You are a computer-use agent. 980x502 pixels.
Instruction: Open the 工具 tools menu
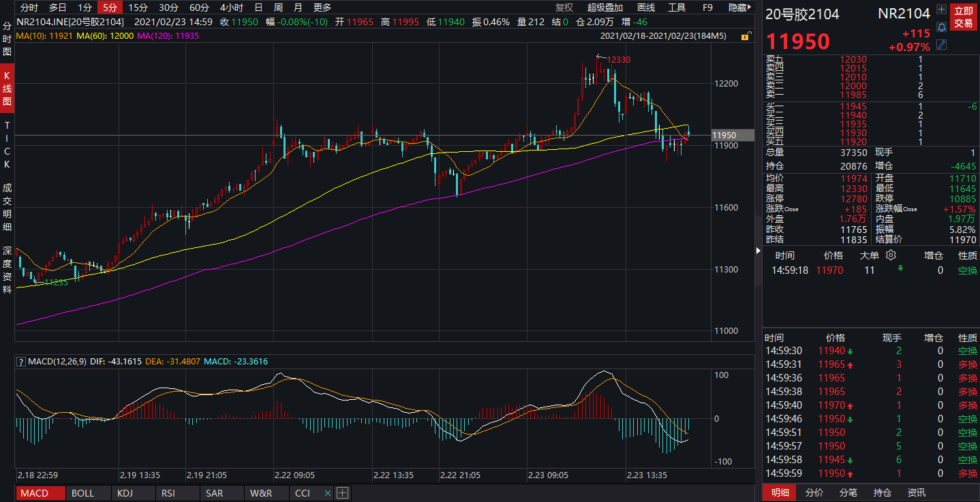pos(677,7)
